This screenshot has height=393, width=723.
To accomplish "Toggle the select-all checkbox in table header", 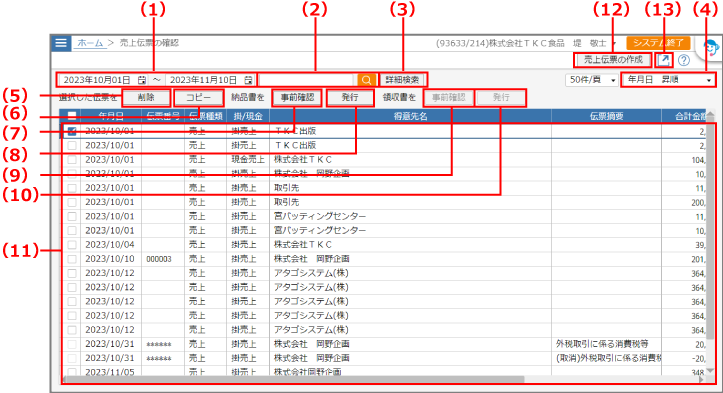I will point(72,116).
